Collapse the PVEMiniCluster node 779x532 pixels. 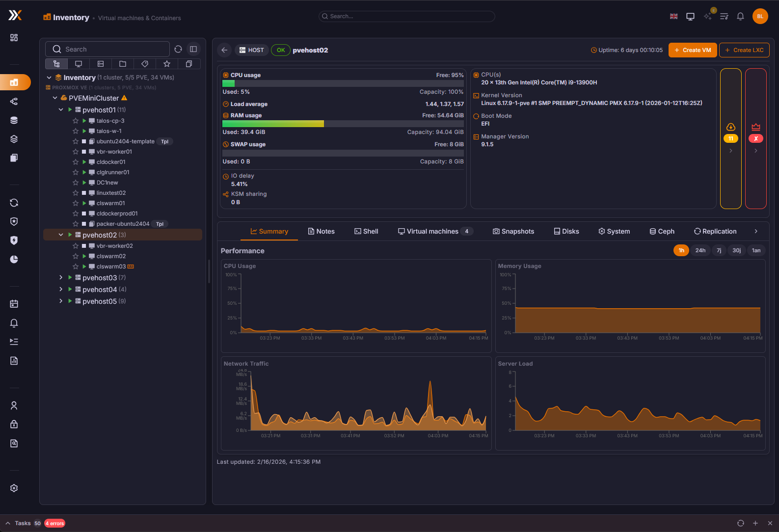coord(55,98)
